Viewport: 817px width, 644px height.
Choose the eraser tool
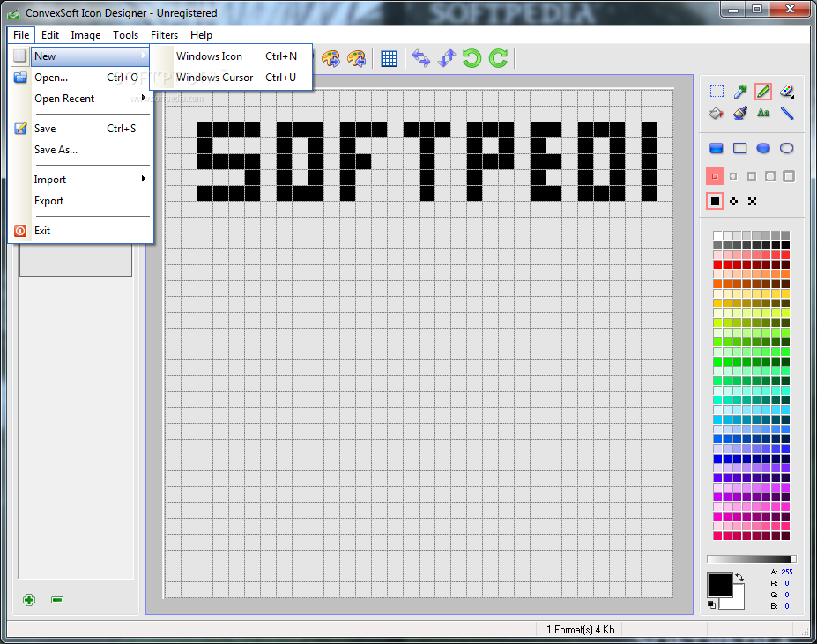[x=787, y=92]
